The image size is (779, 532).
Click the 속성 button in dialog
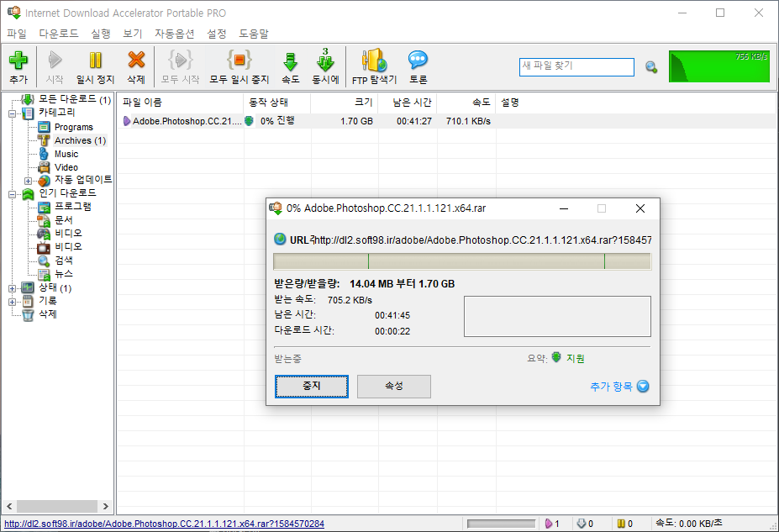[x=394, y=386]
